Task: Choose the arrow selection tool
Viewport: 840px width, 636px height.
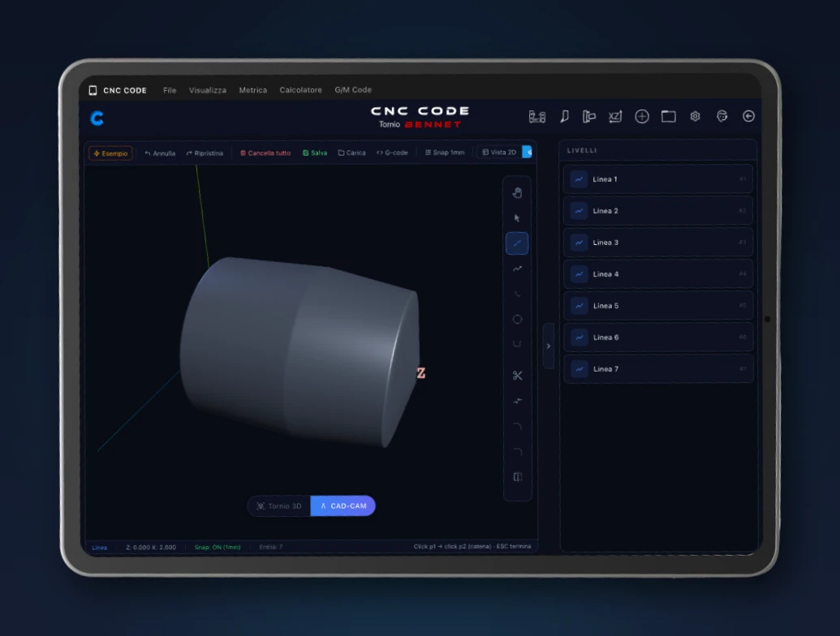Action: click(x=517, y=218)
